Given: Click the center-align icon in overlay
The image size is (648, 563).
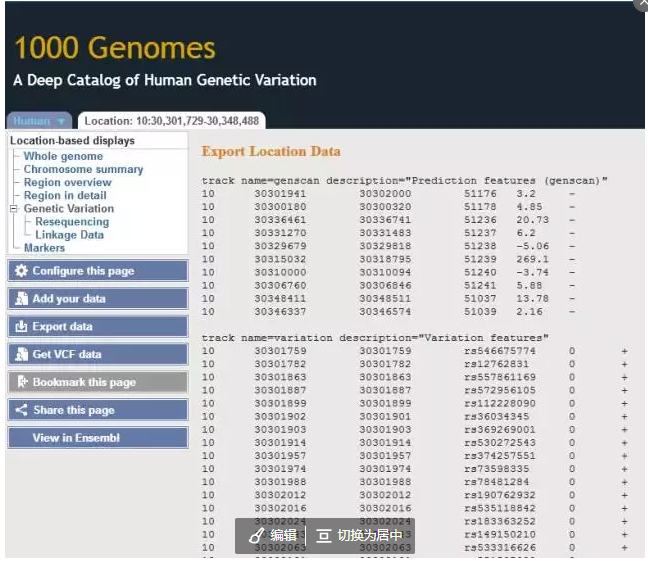Looking at the screenshot, I should 324,536.
